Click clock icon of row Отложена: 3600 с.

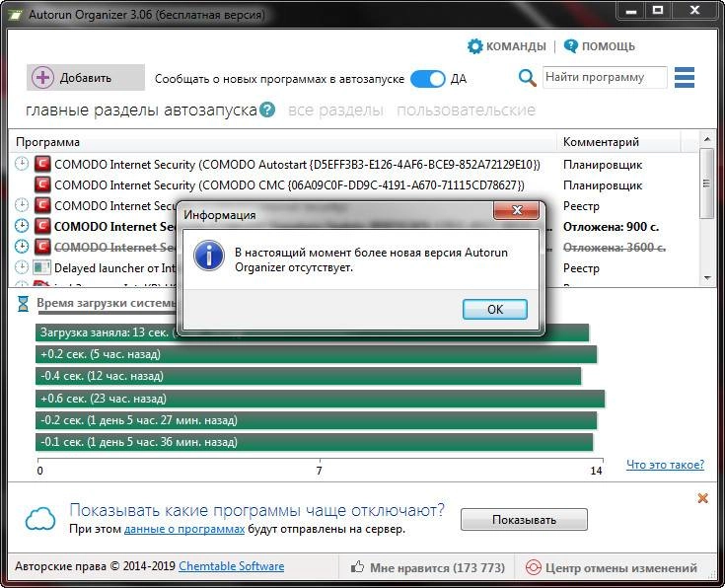click(x=22, y=247)
